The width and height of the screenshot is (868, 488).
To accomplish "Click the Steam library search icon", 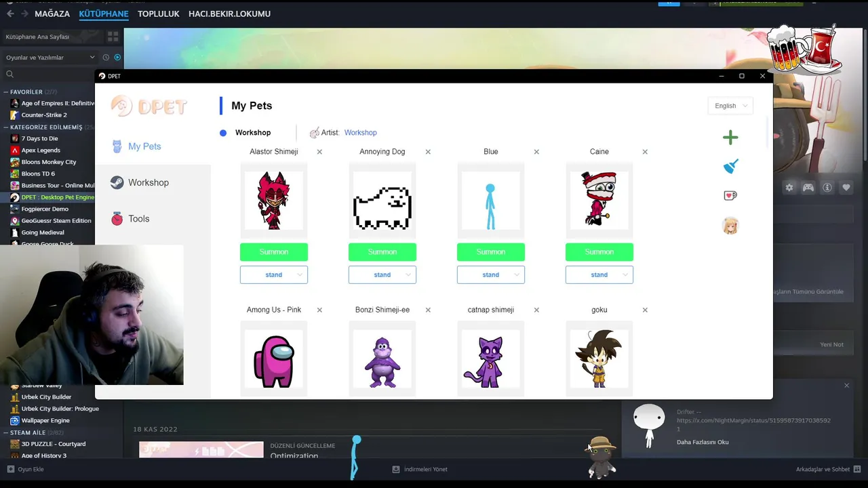I will click(9, 75).
